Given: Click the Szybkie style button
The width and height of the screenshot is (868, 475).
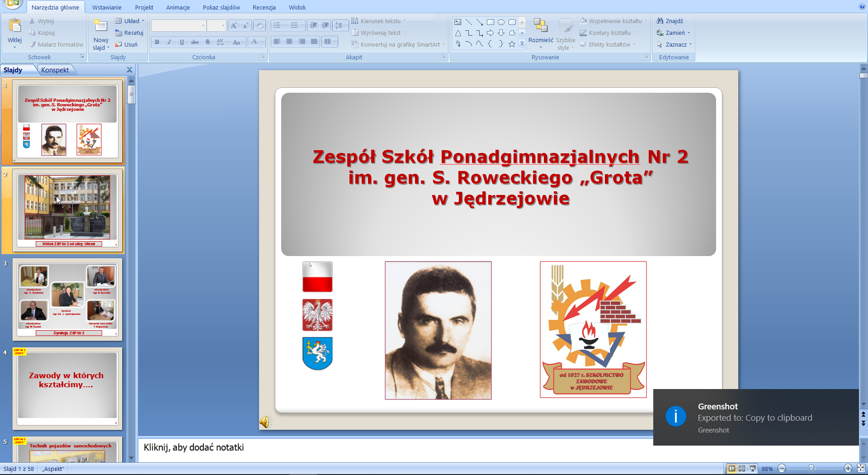Looking at the screenshot, I should 565,35.
